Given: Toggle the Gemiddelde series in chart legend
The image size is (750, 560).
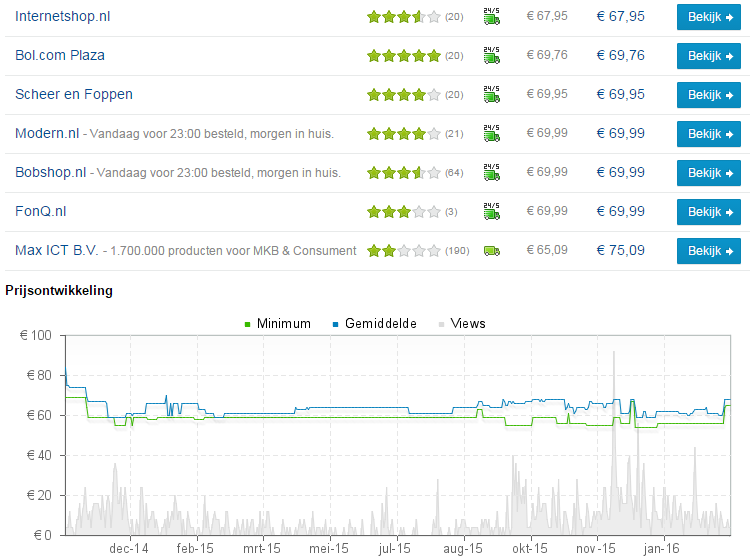Looking at the screenshot, I should click(x=375, y=324).
